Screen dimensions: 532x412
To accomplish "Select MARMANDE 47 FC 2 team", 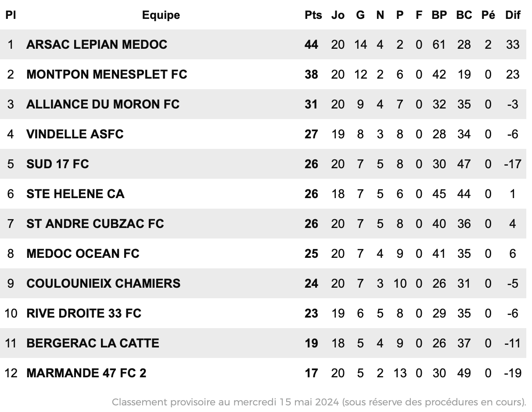I will (86, 373).
